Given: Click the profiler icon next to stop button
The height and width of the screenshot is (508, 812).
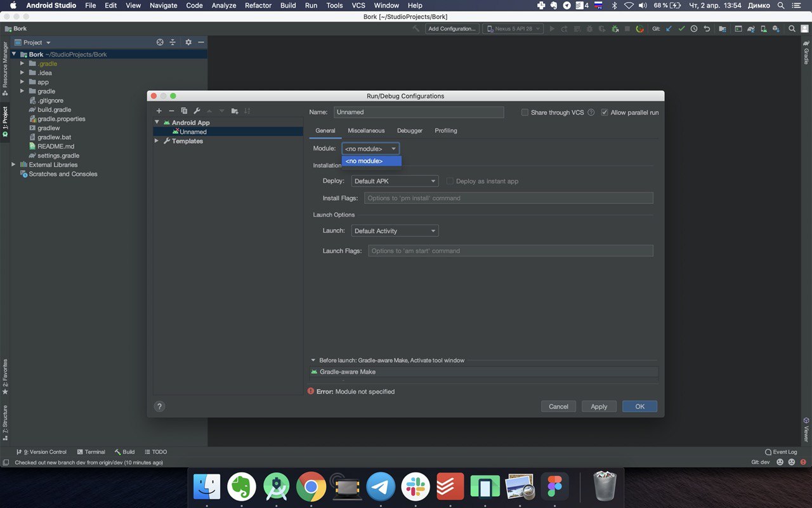Looking at the screenshot, I should [639, 29].
